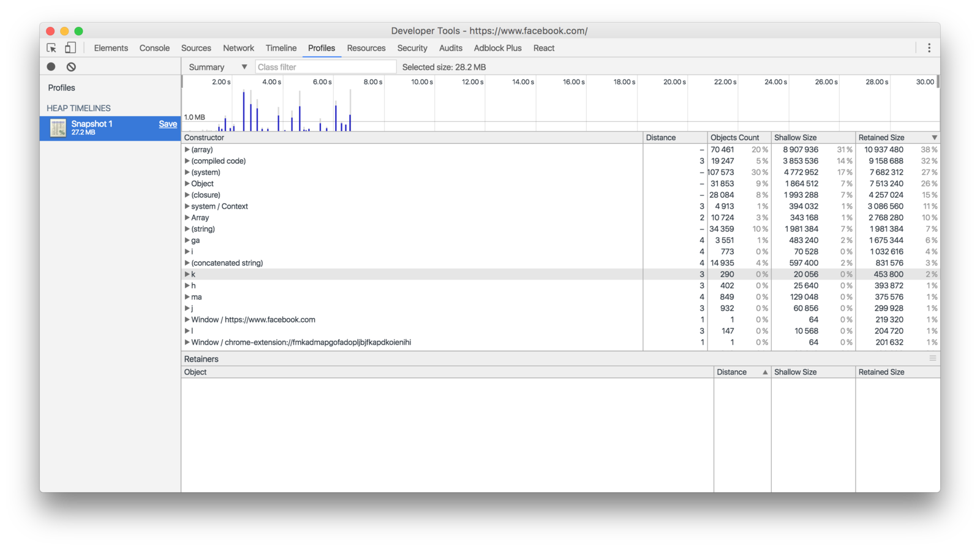Expand the system / Context row
Viewport: 980px width, 549px height.
(187, 206)
